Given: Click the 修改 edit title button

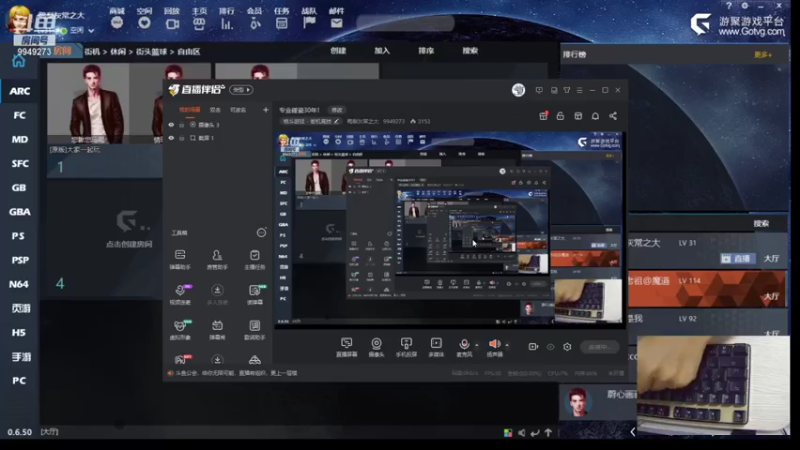Looking at the screenshot, I should (337, 110).
